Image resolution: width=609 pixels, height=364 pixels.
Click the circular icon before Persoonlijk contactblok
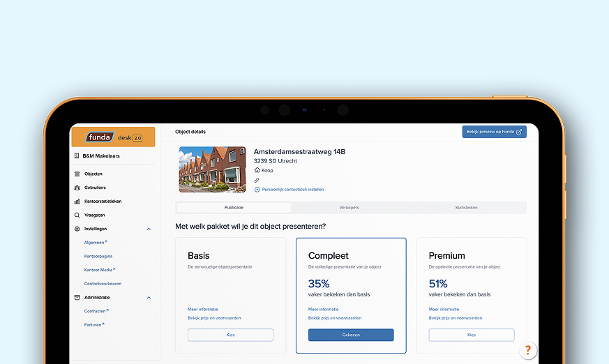[257, 190]
